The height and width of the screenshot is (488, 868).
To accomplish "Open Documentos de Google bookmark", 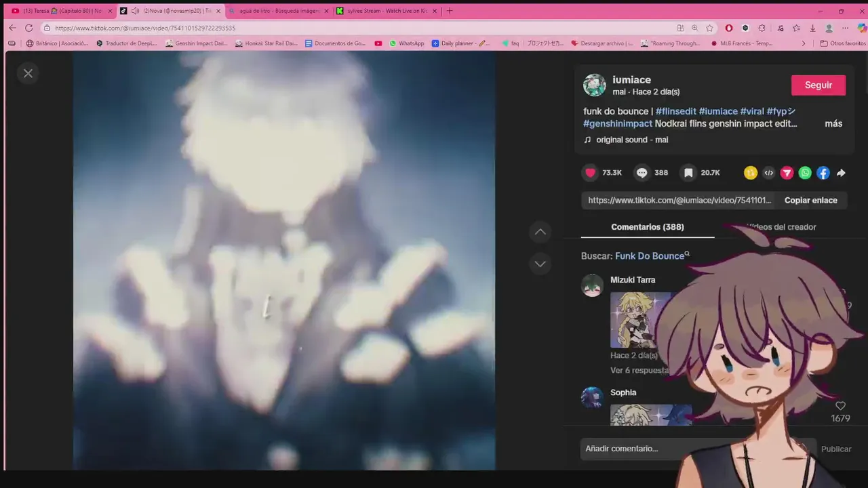I will 335,43.
